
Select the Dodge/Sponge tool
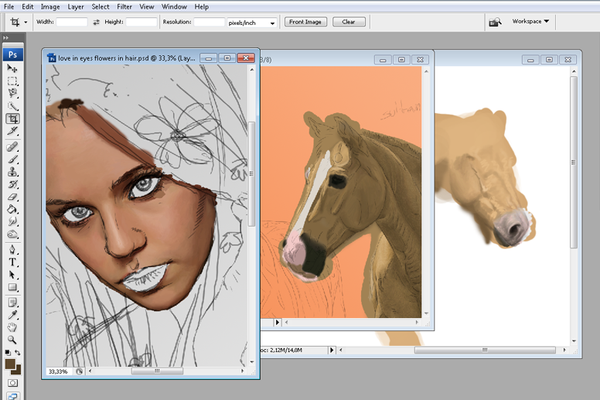coord(12,234)
